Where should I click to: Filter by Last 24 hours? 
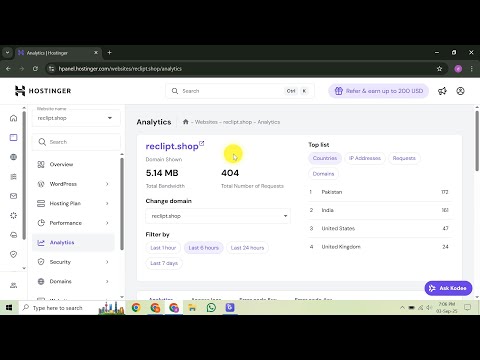click(x=247, y=248)
